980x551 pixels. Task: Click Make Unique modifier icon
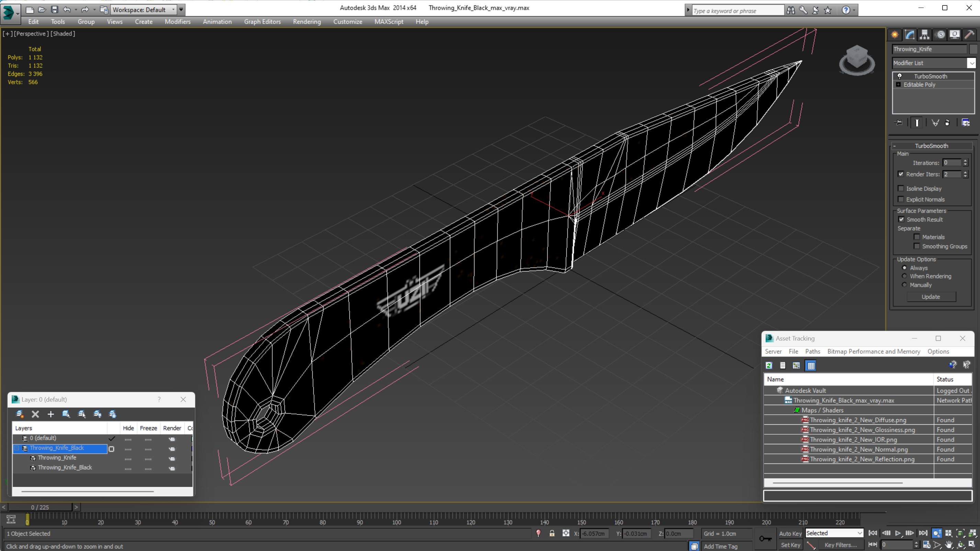[x=935, y=123]
